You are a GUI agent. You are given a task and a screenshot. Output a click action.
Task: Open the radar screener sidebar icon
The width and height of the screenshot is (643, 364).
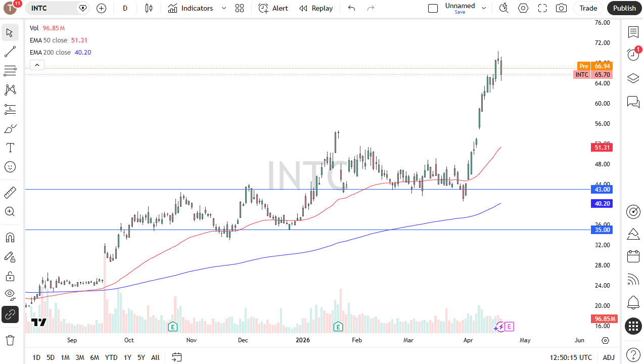tap(633, 212)
